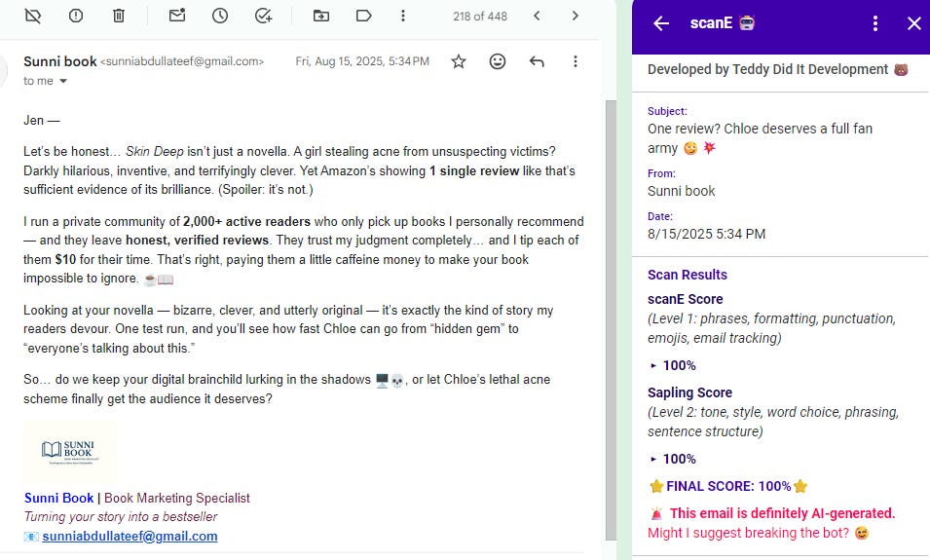Add the email to Tasks
This screenshot has width=930, height=560.
tap(263, 16)
